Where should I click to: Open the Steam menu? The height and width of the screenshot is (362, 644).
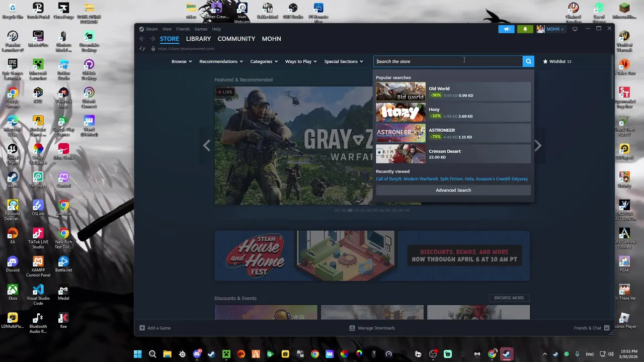[x=151, y=29]
